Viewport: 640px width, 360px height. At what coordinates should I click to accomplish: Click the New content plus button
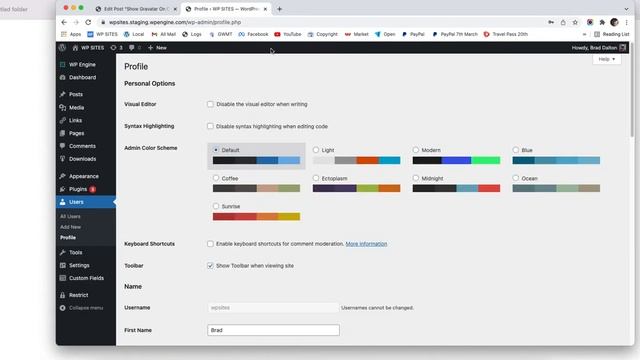coord(157,48)
